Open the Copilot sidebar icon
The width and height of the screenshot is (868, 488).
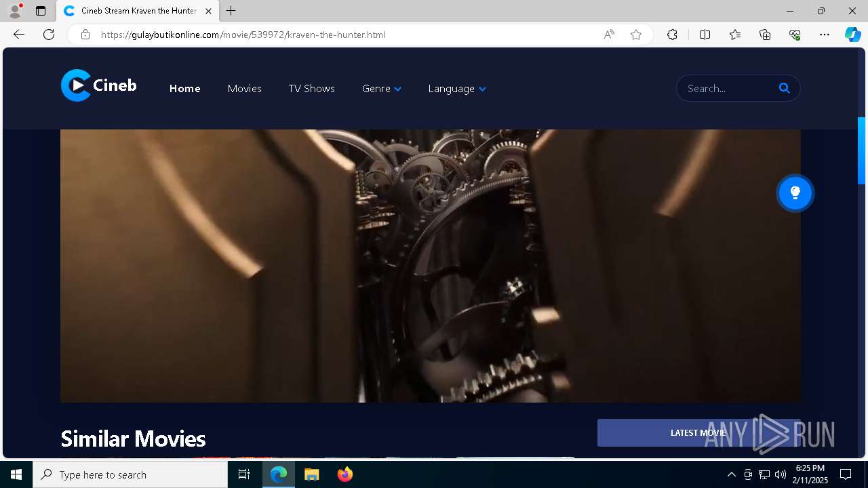[x=852, y=35]
